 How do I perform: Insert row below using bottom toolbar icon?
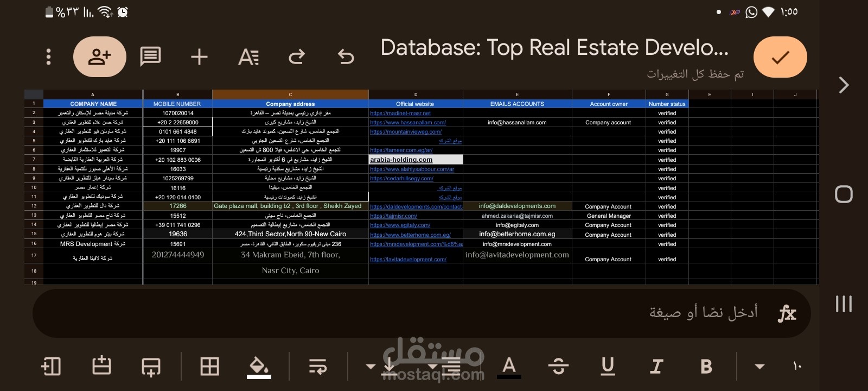[151, 367]
